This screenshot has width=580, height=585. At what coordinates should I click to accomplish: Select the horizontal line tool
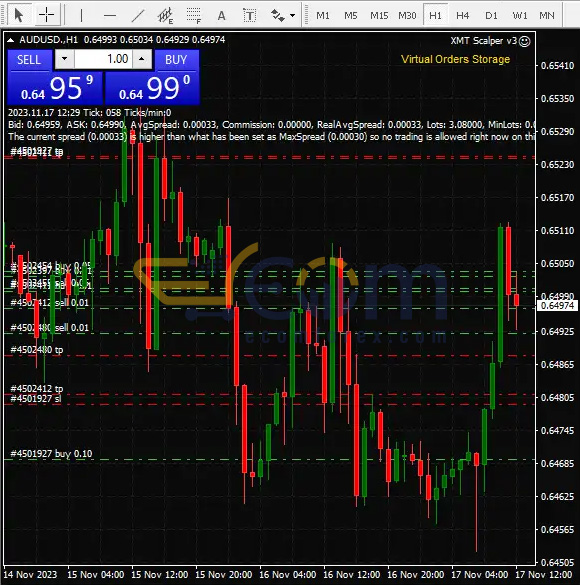pos(110,16)
